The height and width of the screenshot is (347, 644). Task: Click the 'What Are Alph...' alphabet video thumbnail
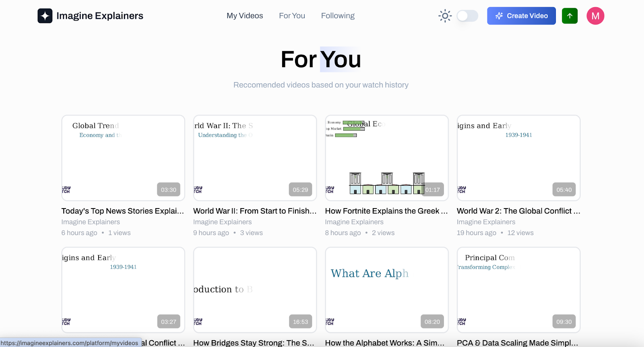coord(386,290)
